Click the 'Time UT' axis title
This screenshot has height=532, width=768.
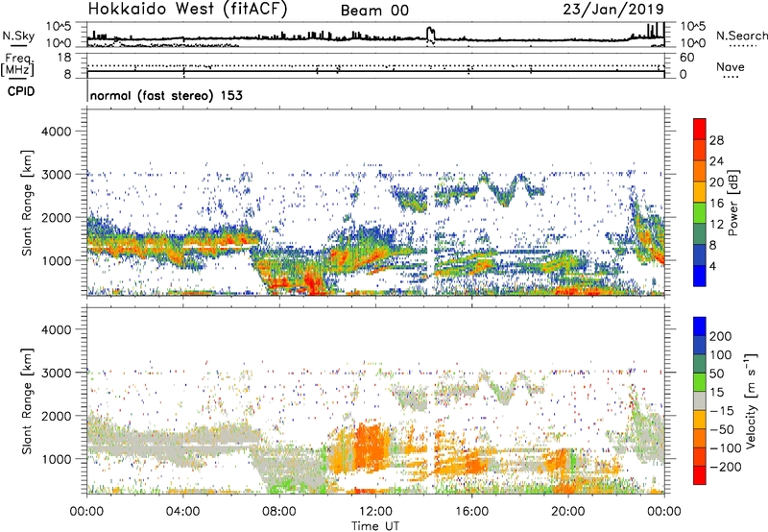(x=375, y=526)
